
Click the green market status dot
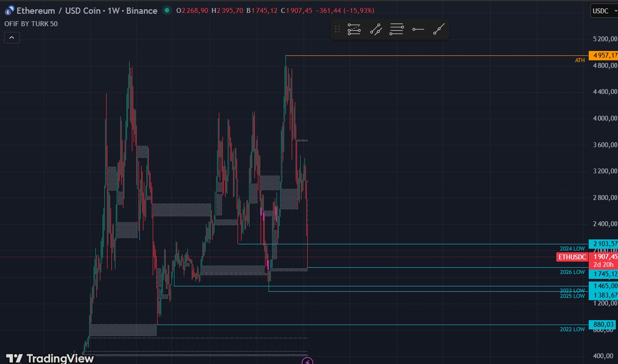(166, 10)
